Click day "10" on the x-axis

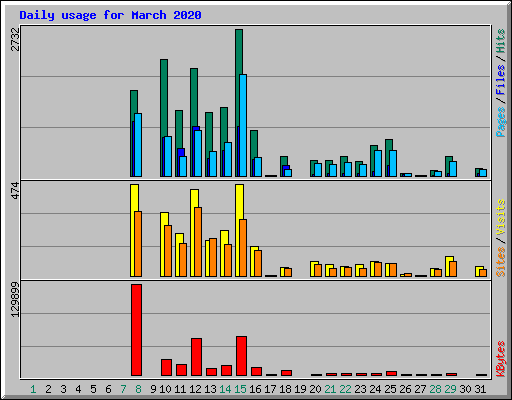[165, 389]
